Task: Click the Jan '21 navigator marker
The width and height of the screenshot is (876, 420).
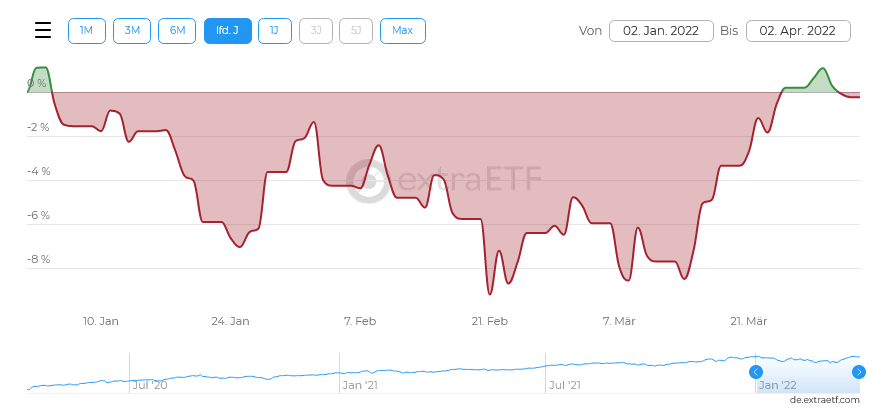Action: pos(360,385)
